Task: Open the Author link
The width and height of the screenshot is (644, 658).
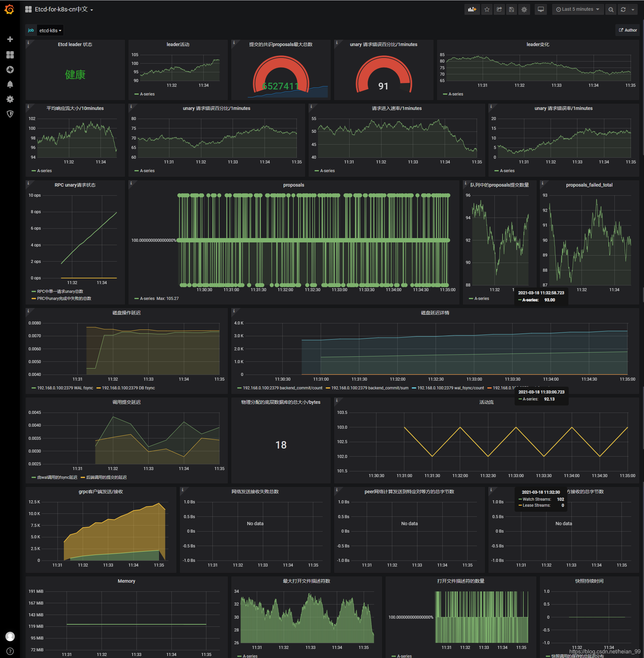Action: tap(628, 30)
